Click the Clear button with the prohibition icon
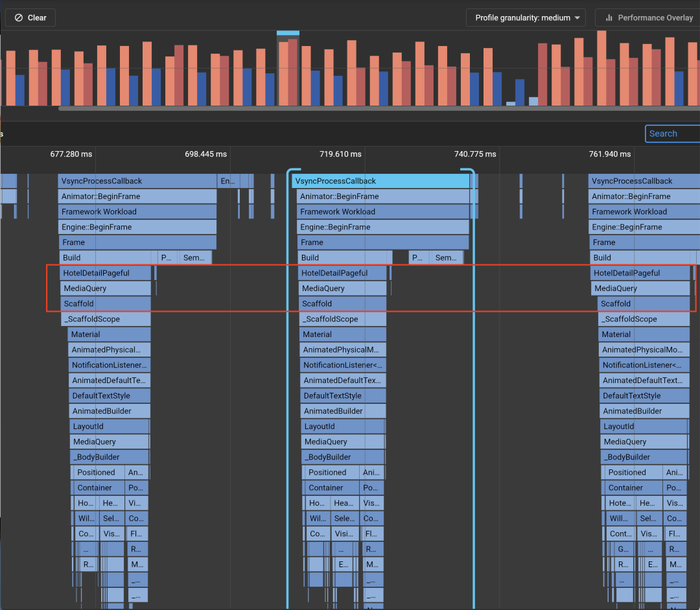 pos(30,18)
